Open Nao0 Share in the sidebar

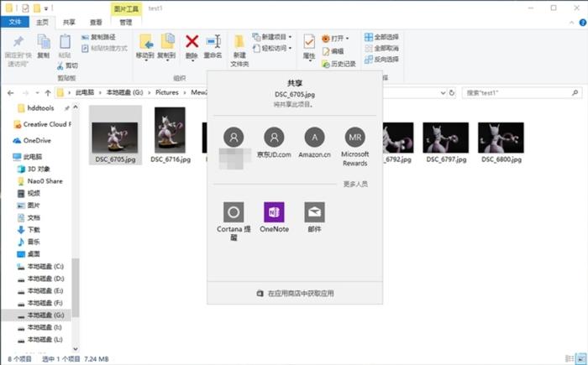click(x=39, y=181)
